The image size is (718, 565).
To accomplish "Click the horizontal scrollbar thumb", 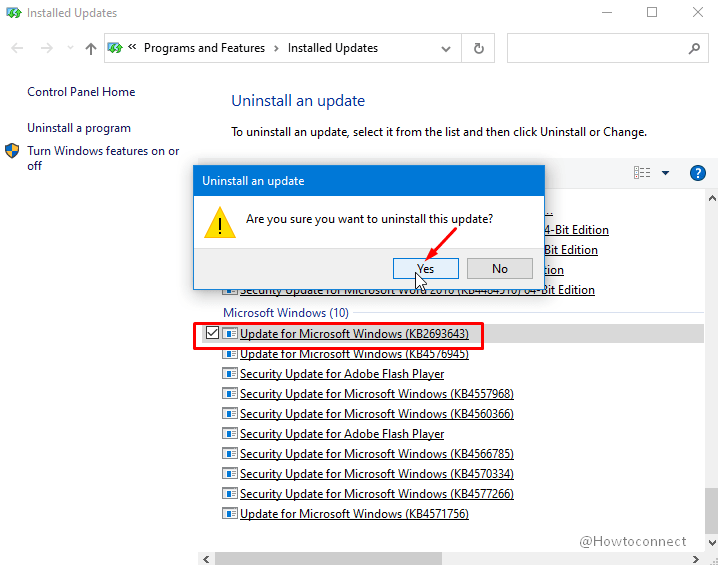I will tap(328, 559).
